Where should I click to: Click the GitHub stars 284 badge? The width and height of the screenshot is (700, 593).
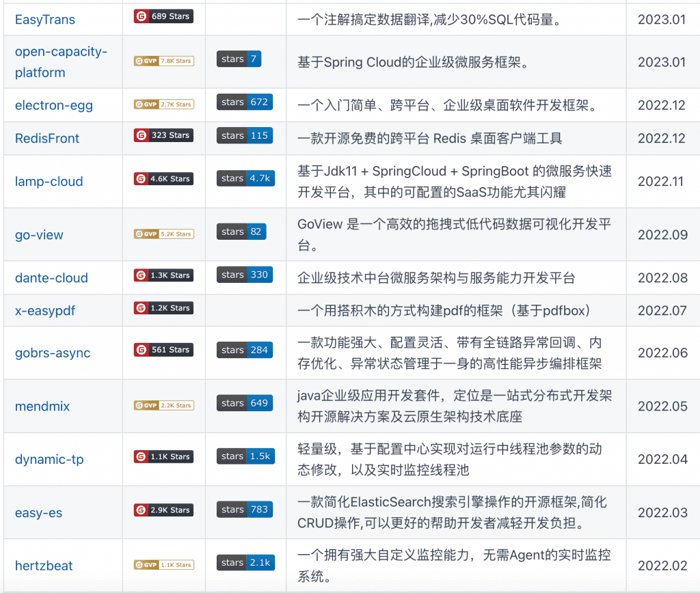[245, 350]
